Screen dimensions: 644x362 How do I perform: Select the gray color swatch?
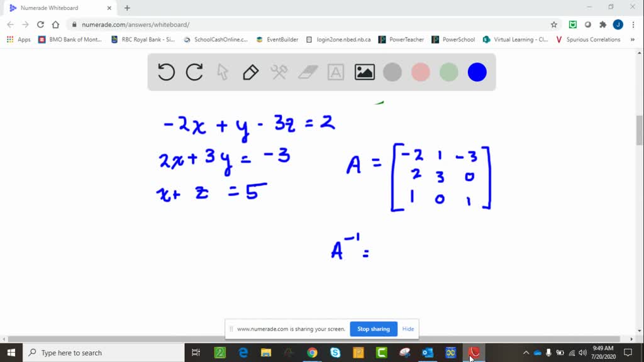pyautogui.click(x=392, y=72)
